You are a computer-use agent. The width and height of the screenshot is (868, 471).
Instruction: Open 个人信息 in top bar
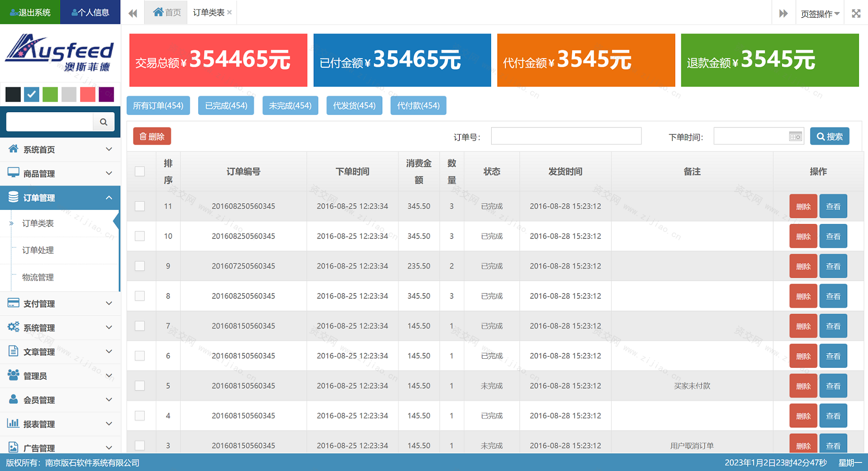pyautogui.click(x=90, y=12)
